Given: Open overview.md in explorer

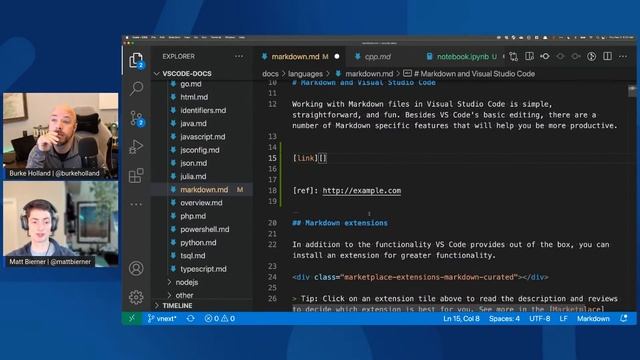Looking at the screenshot, I should click(x=201, y=202).
